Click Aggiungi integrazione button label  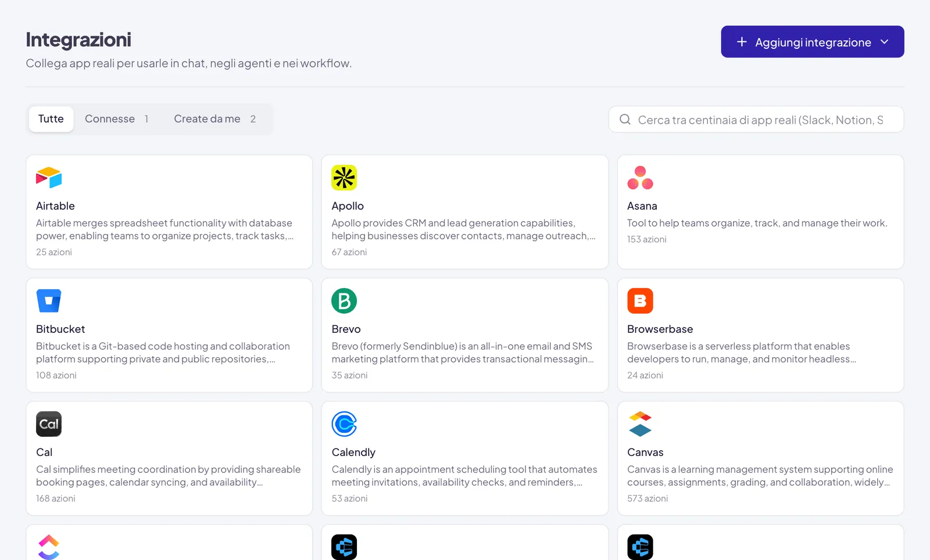pos(813,42)
